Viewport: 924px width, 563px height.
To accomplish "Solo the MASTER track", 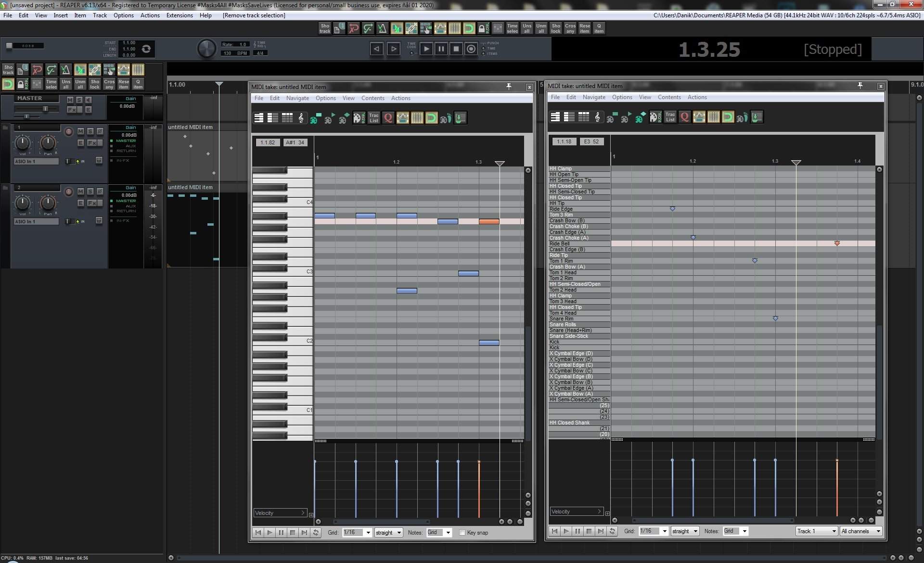I will [79, 100].
